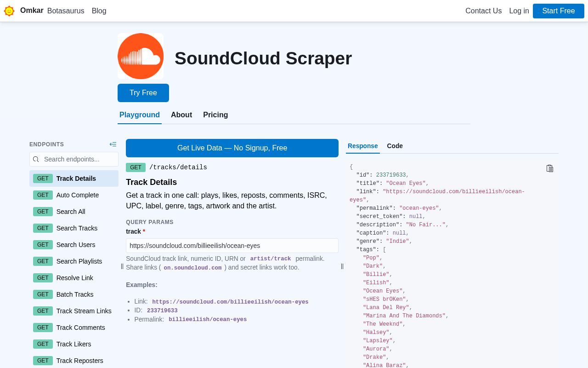
Task: Click the example permalink billieeilish/ocean-eyes
Action: pyautogui.click(x=208, y=319)
